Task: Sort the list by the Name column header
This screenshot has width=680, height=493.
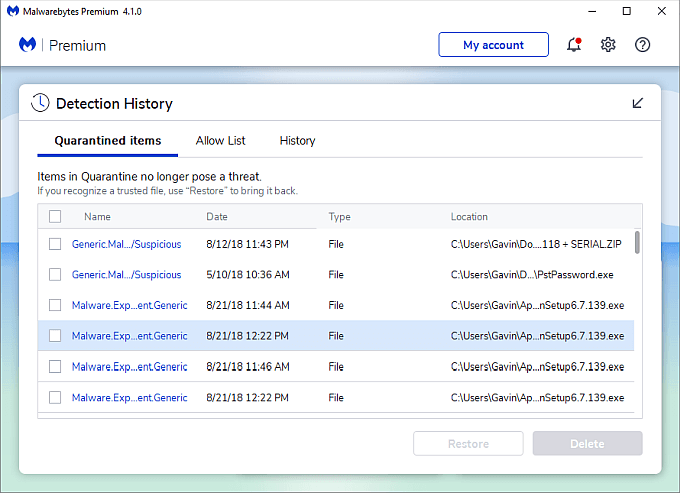Action: tap(97, 216)
